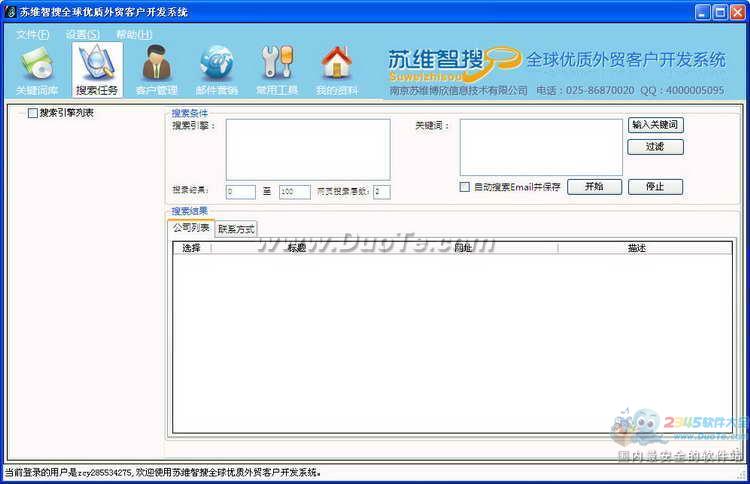The height and width of the screenshot is (484, 750).
Task: Click the 网址 column header
Action: pyautogui.click(x=463, y=248)
